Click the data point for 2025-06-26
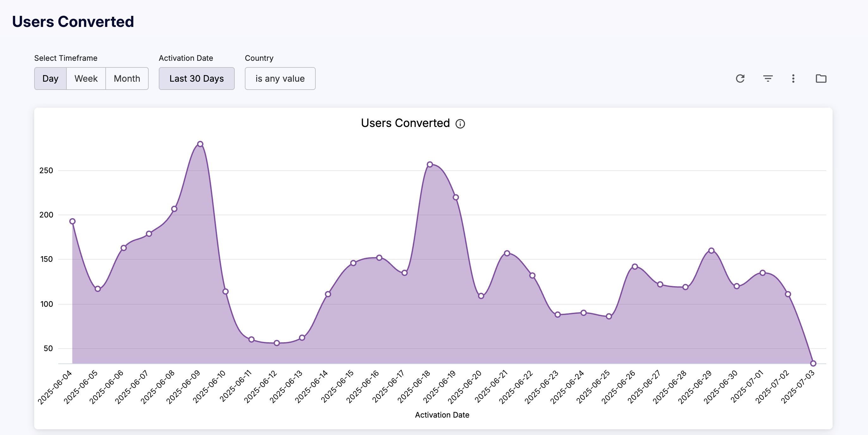 tap(635, 266)
